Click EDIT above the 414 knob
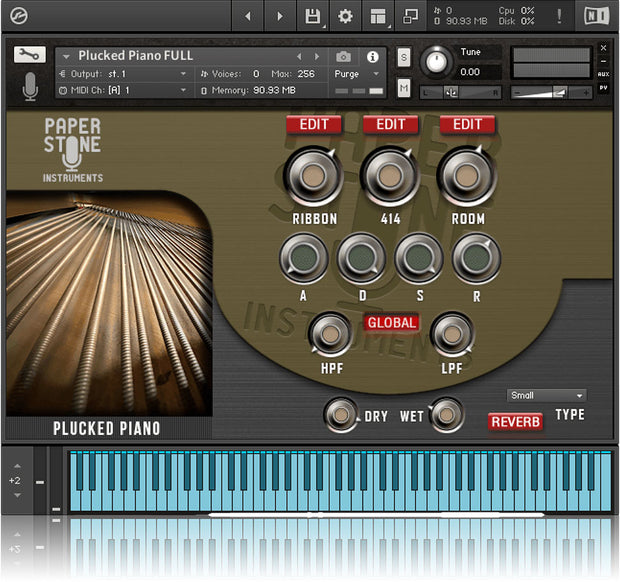 (x=391, y=124)
